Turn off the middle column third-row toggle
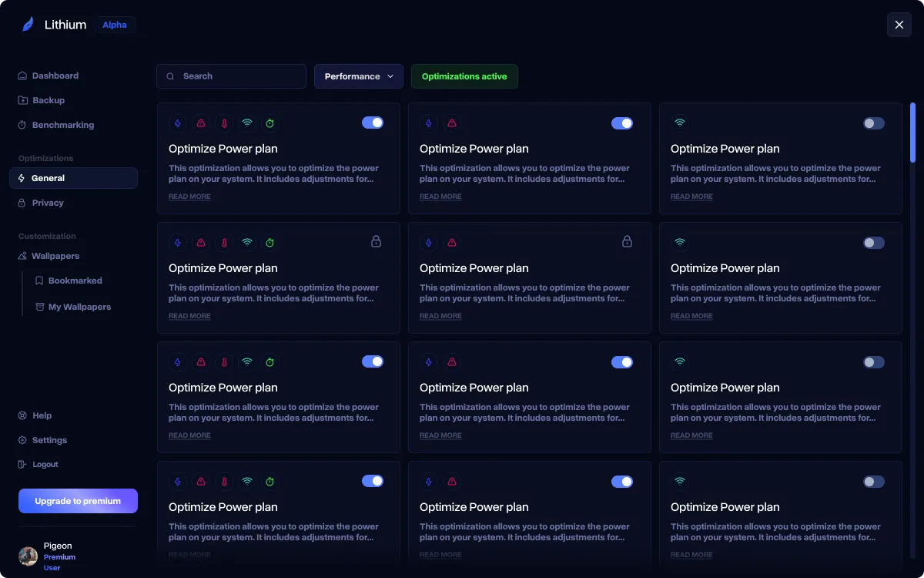 point(623,361)
